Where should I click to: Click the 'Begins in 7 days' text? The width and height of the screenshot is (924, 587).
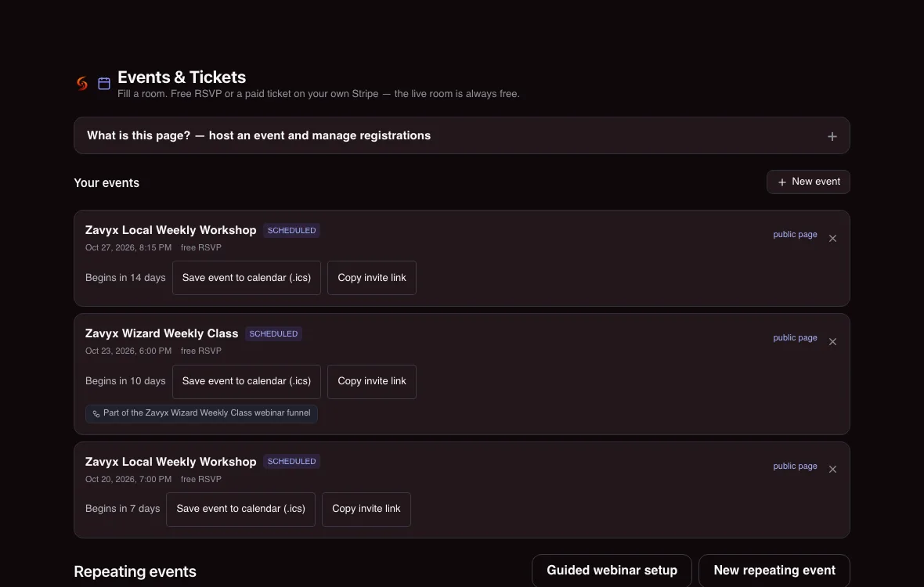[x=123, y=509]
